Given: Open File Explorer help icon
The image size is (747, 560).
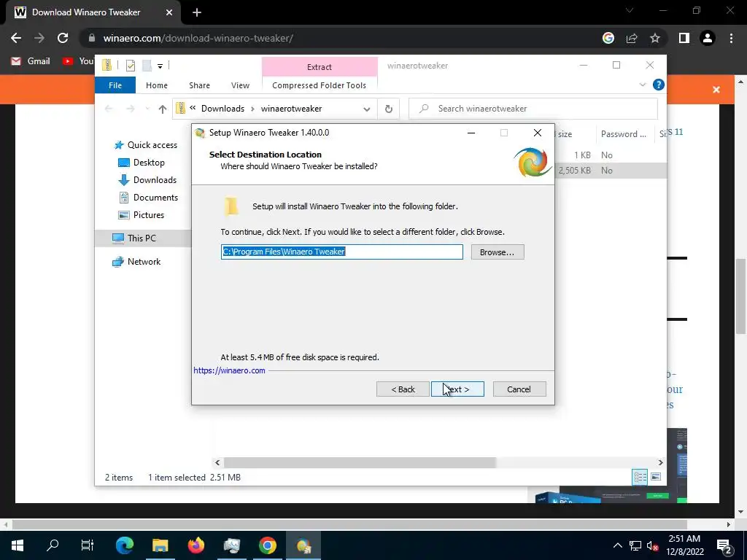Looking at the screenshot, I should click(659, 85).
